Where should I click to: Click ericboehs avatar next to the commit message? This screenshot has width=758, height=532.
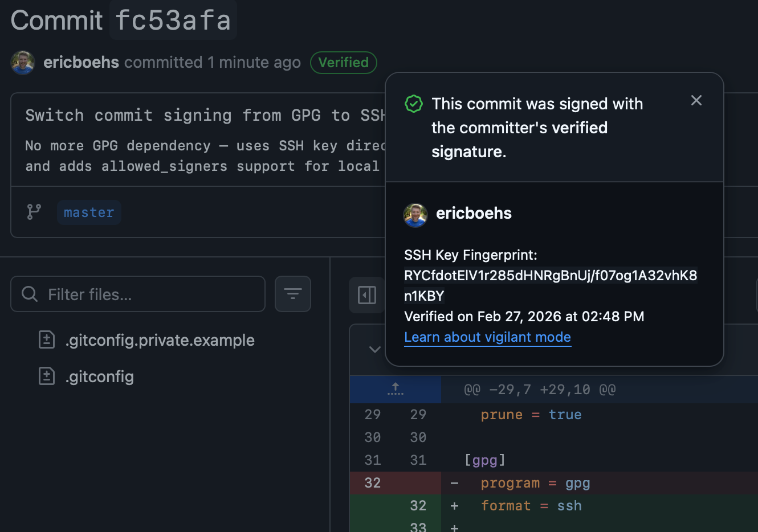click(x=22, y=62)
